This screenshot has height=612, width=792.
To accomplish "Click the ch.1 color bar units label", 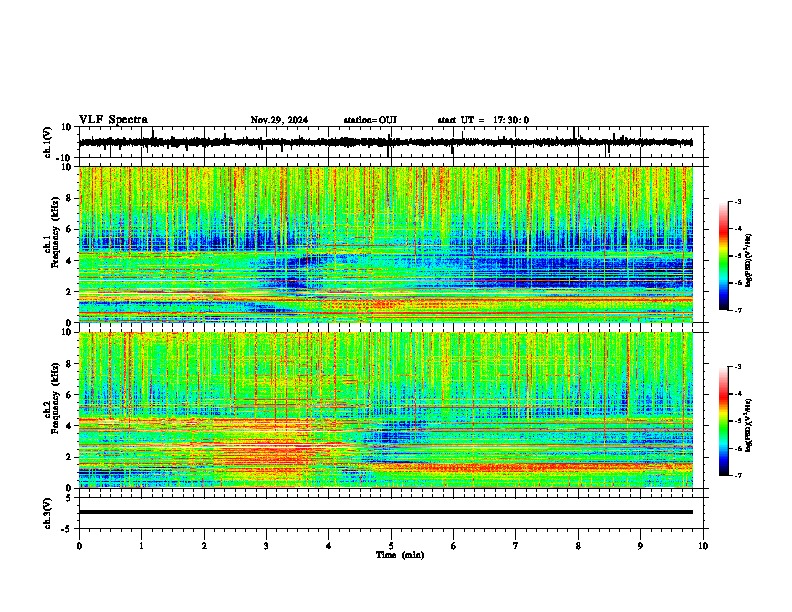I will pyautogui.click(x=749, y=260).
